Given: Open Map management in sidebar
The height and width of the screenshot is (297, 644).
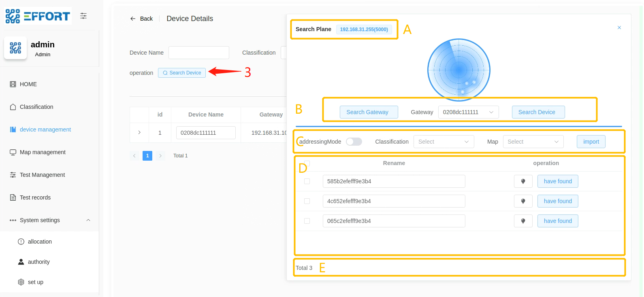Looking at the screenshot, I should tap(43, 152).
